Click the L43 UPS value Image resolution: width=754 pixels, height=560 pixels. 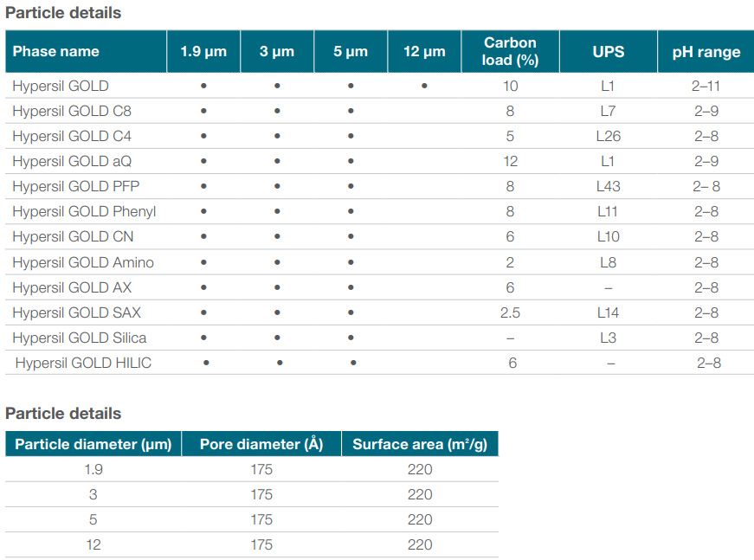click(x=609, y=186)
